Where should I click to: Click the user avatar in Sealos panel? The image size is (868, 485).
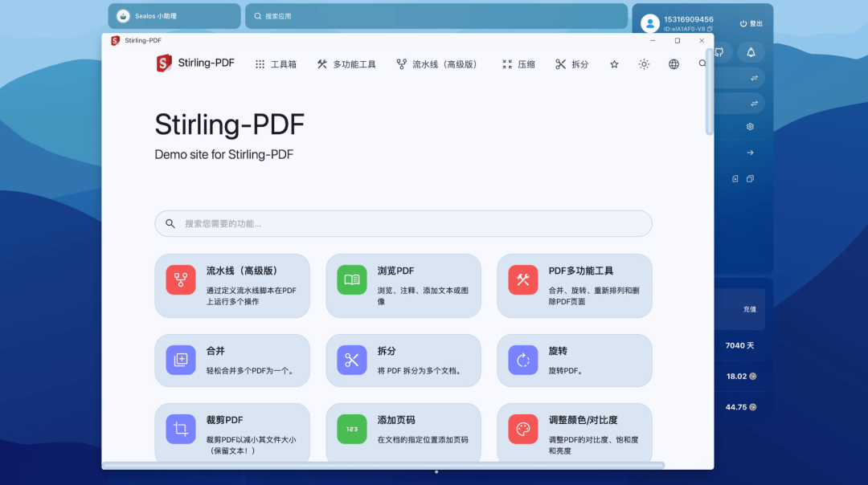[650, 23]
